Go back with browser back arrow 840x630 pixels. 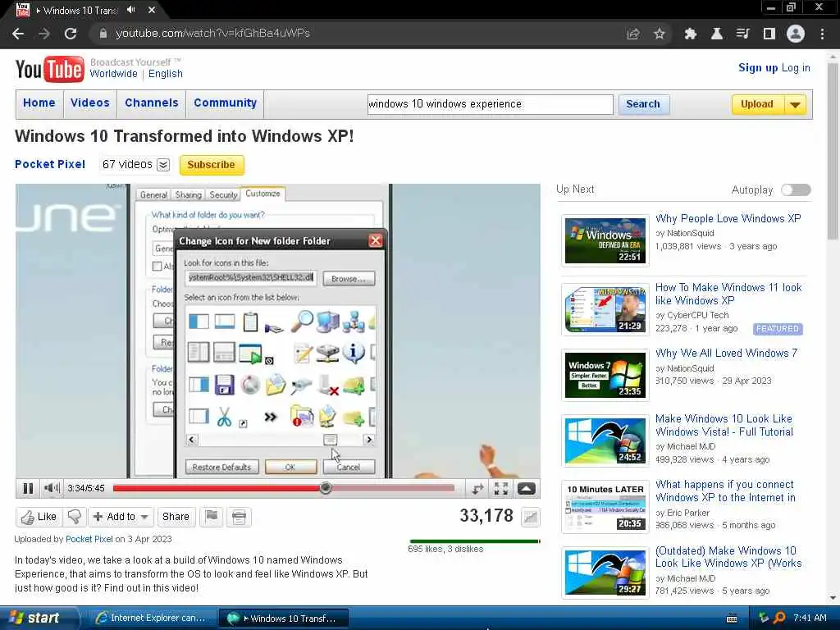click(x=18, y=34)
